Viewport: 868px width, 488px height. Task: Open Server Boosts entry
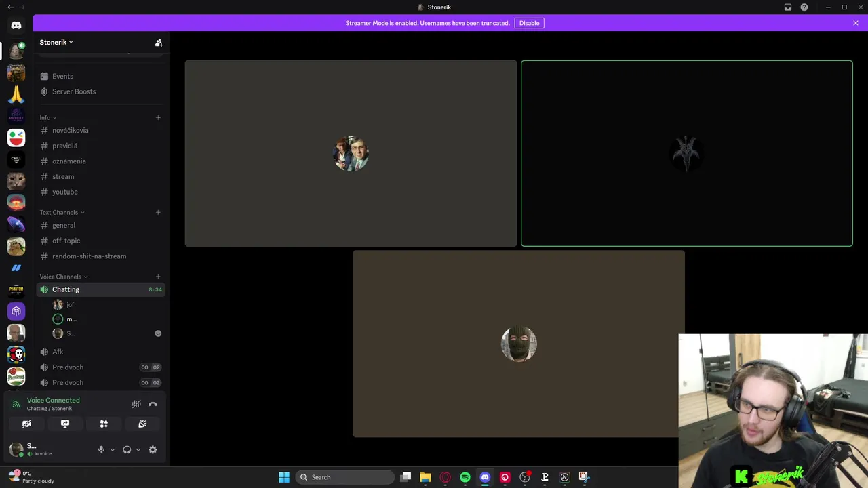point(100,91)
